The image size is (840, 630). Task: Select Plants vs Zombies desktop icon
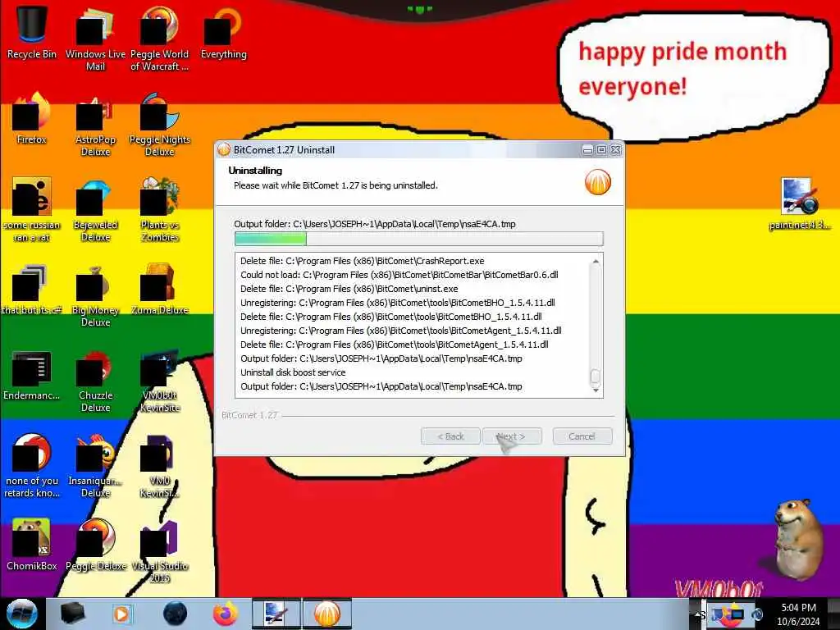(x=159, y=210)
